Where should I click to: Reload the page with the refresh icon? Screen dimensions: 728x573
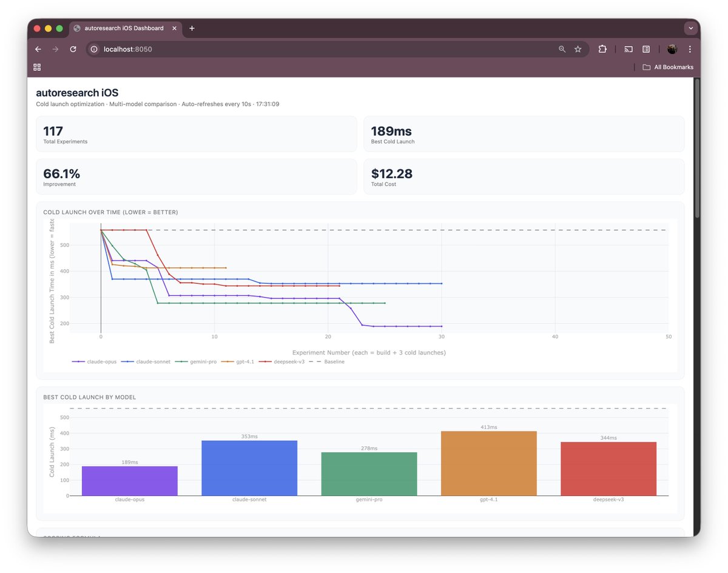tap(73, 49)
